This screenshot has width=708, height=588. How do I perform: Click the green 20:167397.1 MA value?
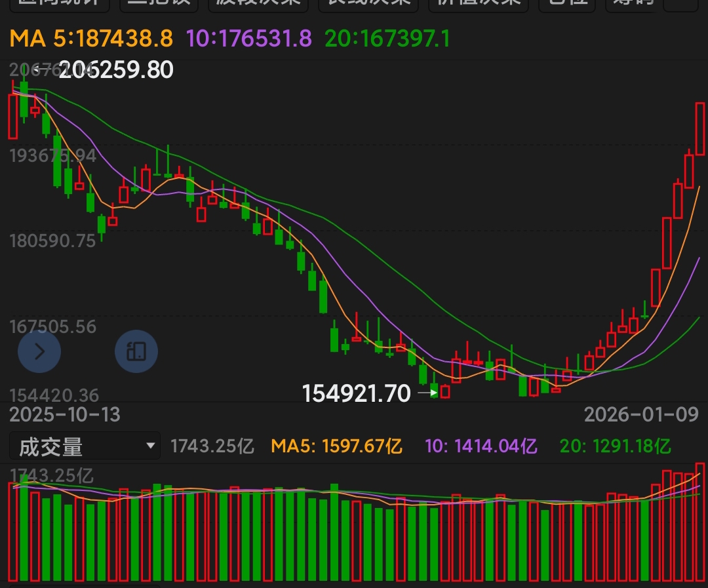tap(387, 38)
